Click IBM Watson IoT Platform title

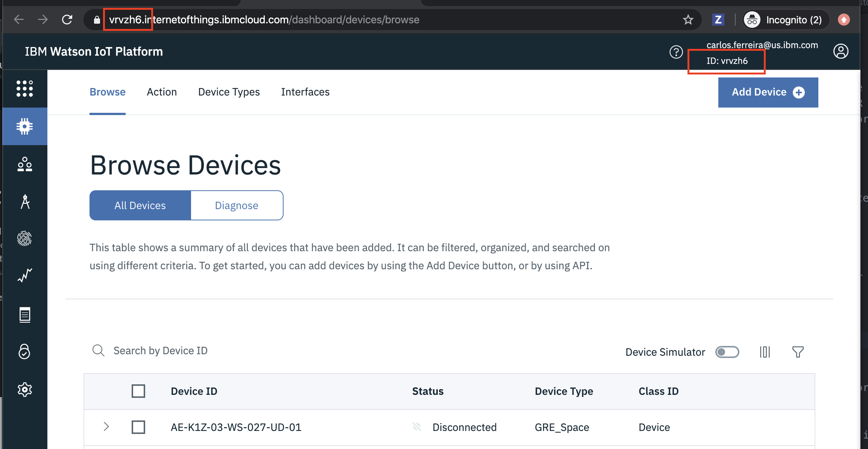94,52
